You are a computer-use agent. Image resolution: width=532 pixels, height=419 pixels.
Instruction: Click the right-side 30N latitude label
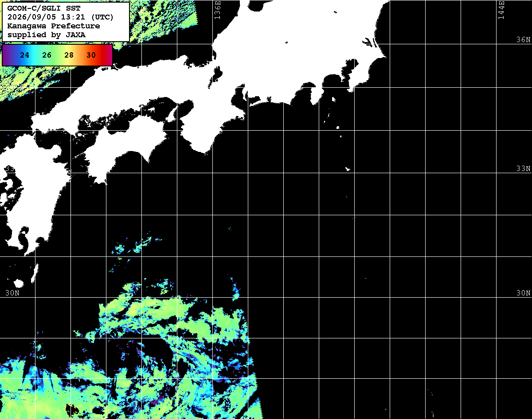[524, 293]
